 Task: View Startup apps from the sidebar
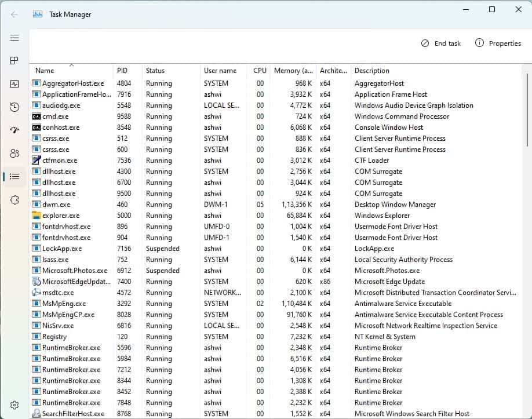click(14, 130)
